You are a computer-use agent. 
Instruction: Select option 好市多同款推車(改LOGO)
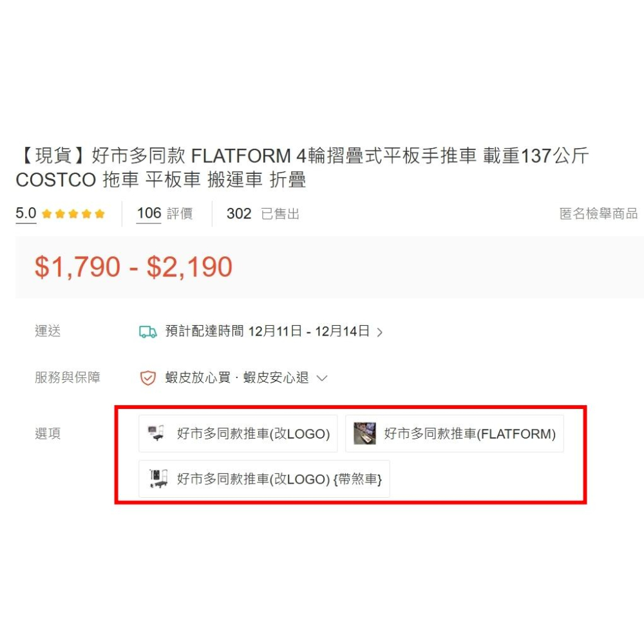(x=252, y=434)
